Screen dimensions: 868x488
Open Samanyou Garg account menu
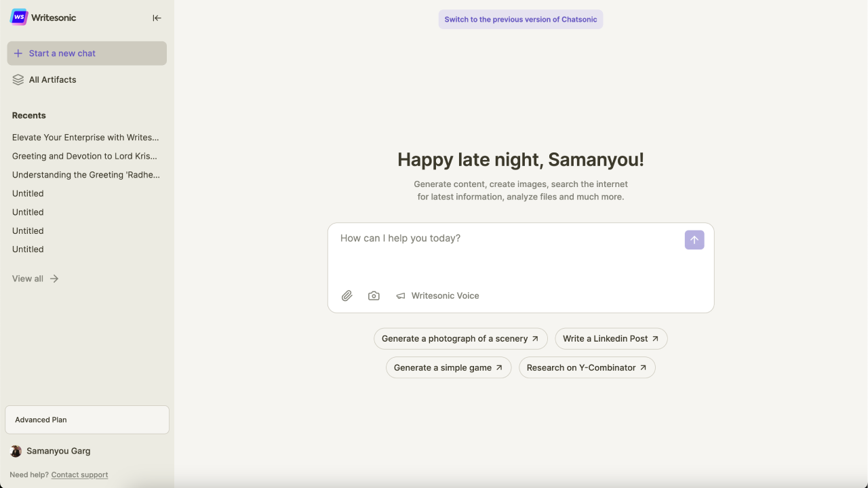click(51, 451)
